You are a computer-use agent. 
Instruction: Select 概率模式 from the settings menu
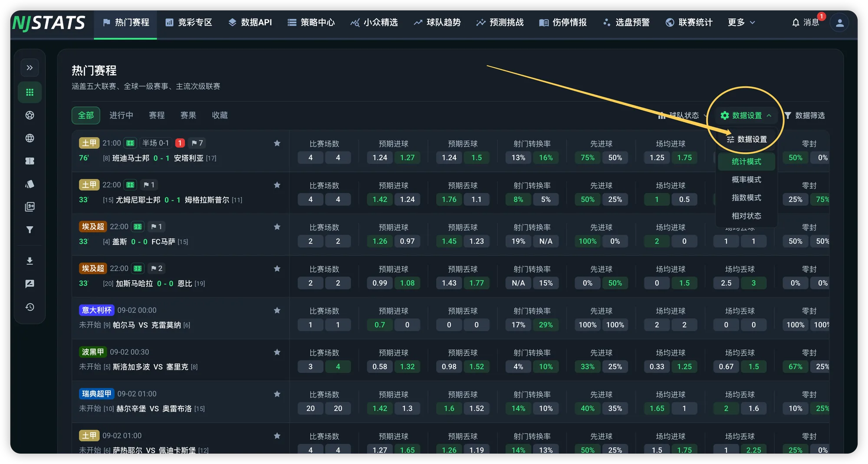pos(746,180)
